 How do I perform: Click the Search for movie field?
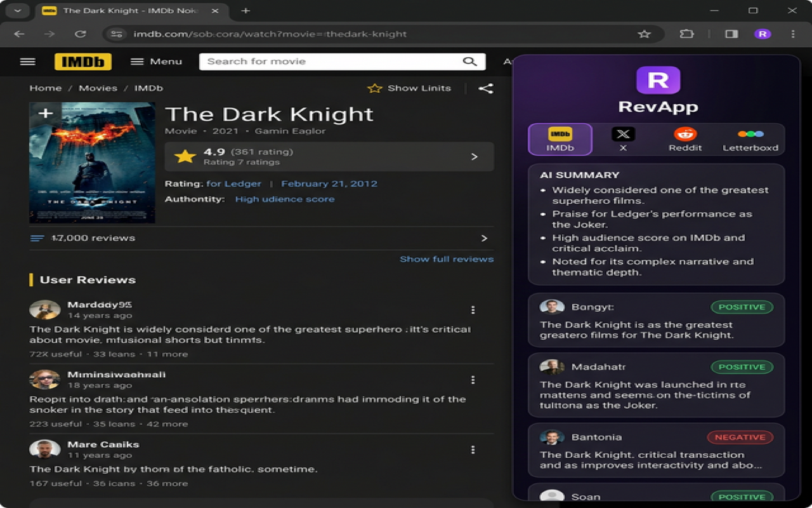point(343,62)
